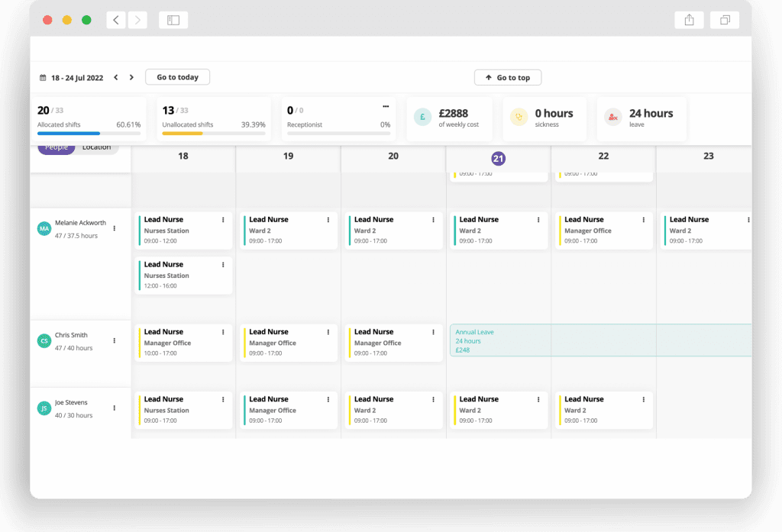Screen dimensions: 782x532
Task: Click the Go to today button
Action: point(177,77)
